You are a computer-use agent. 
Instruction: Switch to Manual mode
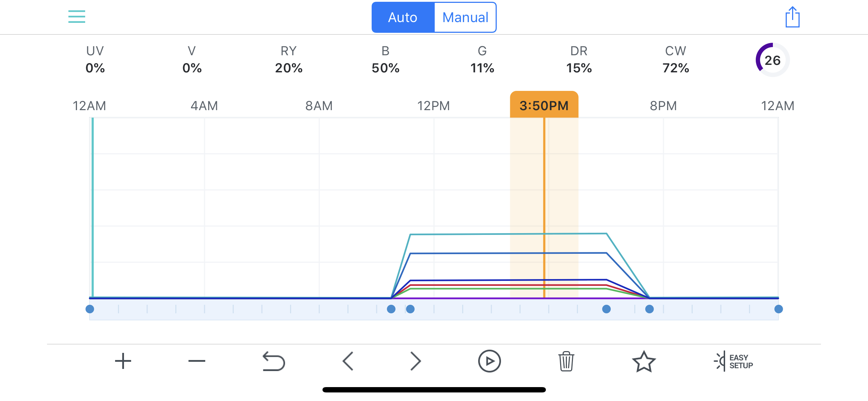click(x=465, y=17)
